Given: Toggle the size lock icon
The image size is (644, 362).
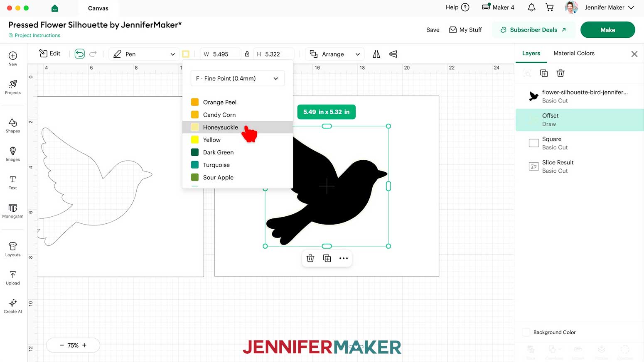Looking at the screenshot, I should click(x=247, y=54).
